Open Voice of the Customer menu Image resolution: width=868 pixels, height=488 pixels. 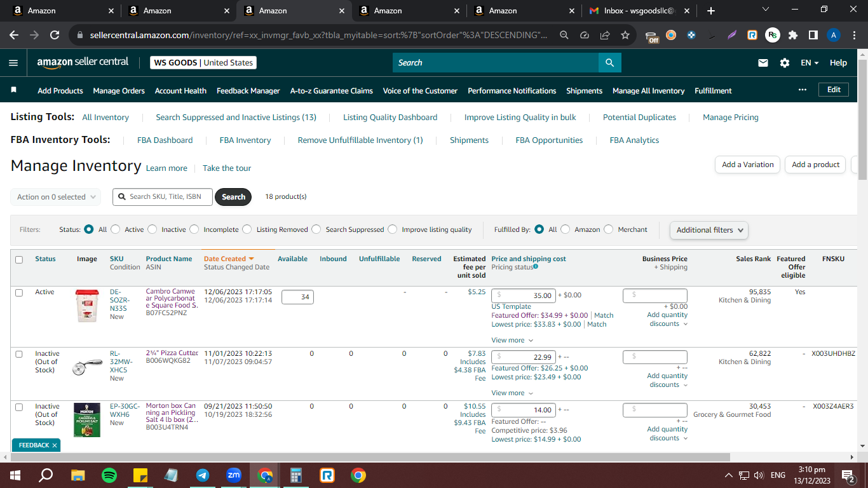tap(420, 91)
